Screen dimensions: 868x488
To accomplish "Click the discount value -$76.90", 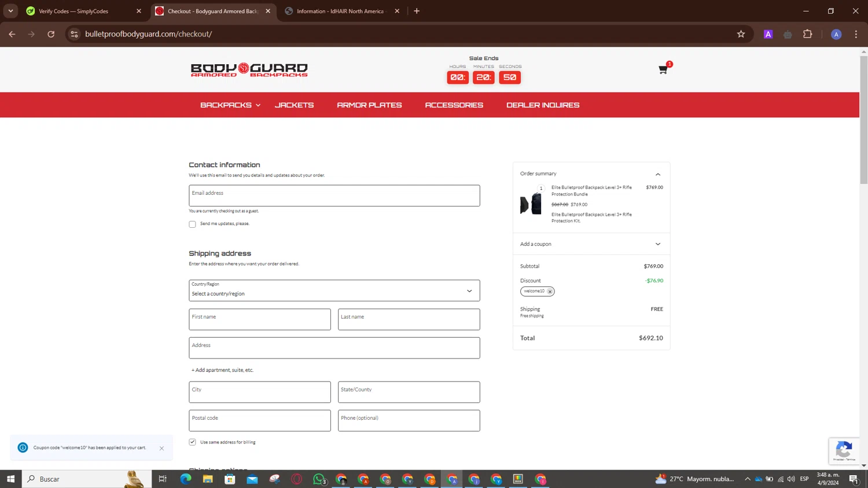I will (654, 280).
